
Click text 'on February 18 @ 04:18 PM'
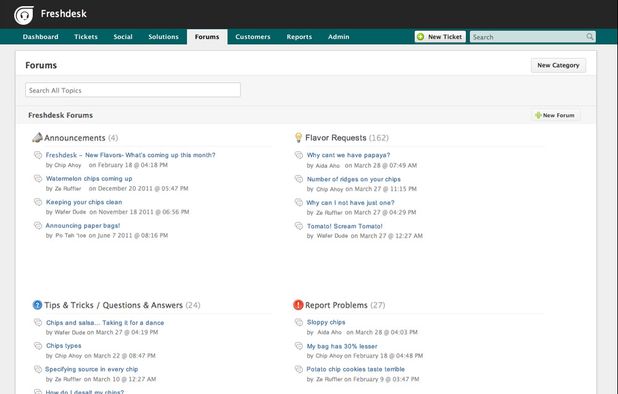(x=128, y=165)
